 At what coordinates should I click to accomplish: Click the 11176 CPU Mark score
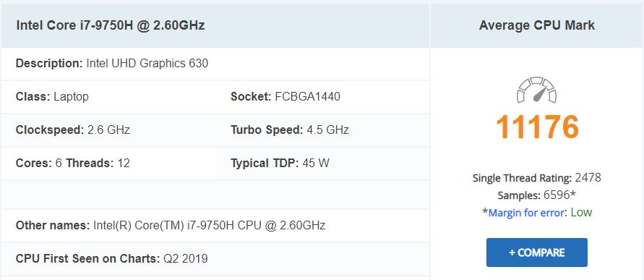point(537,127)
